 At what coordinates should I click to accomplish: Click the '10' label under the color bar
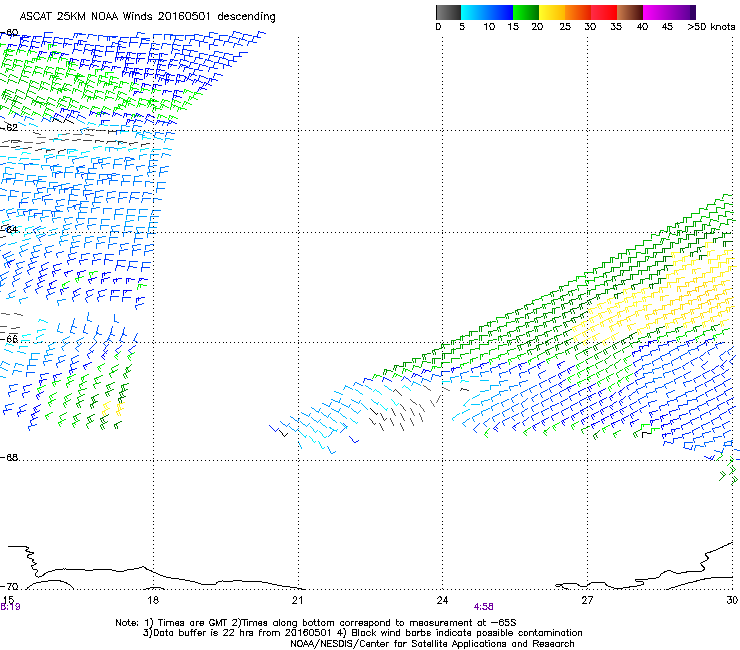(x=489, y=27)
